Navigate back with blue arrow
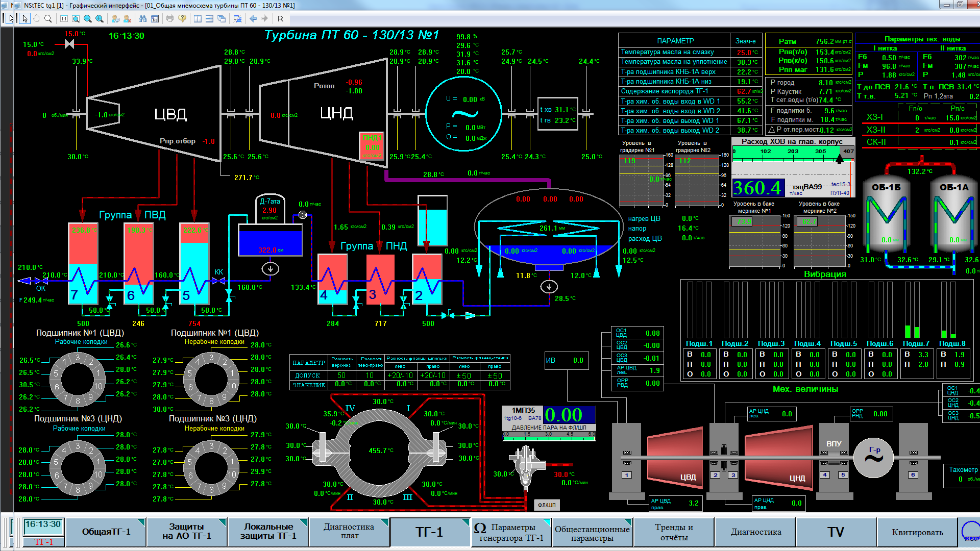This screenshot has width=980, height=551. tap(253, 18)
